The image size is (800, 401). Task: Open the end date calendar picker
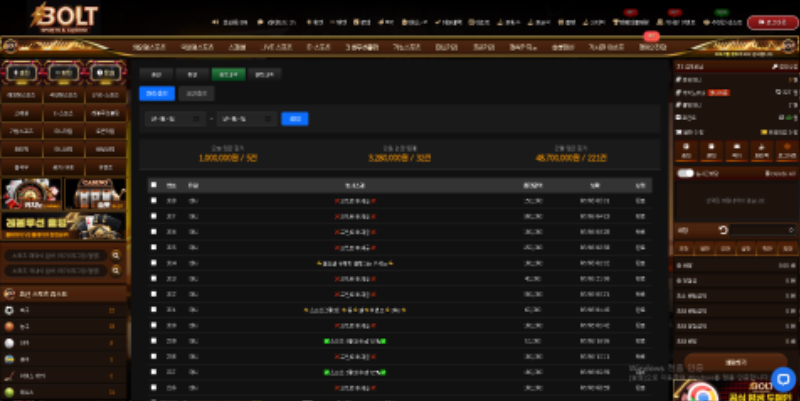pos(267,119)
